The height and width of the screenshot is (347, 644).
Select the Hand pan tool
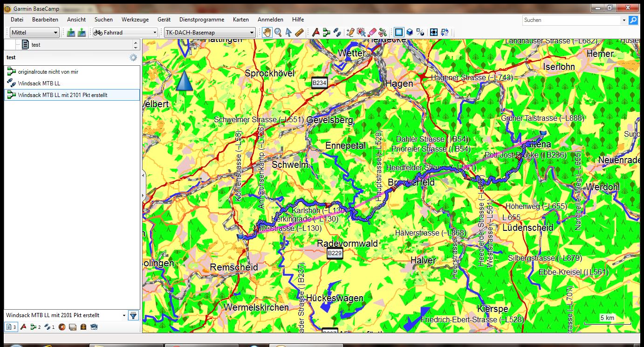pos(267,32)
